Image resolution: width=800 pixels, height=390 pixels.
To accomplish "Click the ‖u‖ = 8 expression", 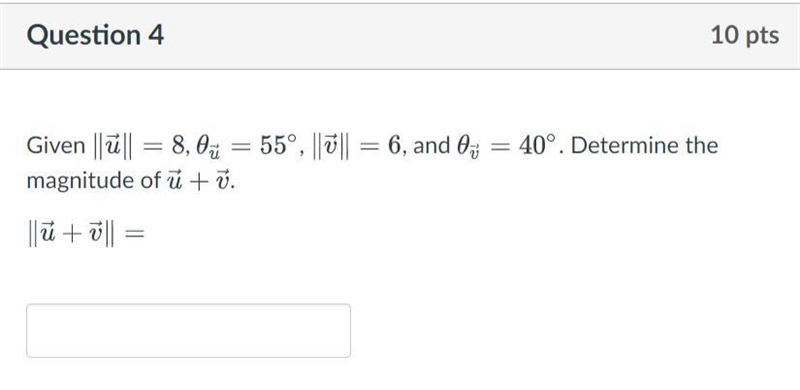I will click(x=139, y=146).
